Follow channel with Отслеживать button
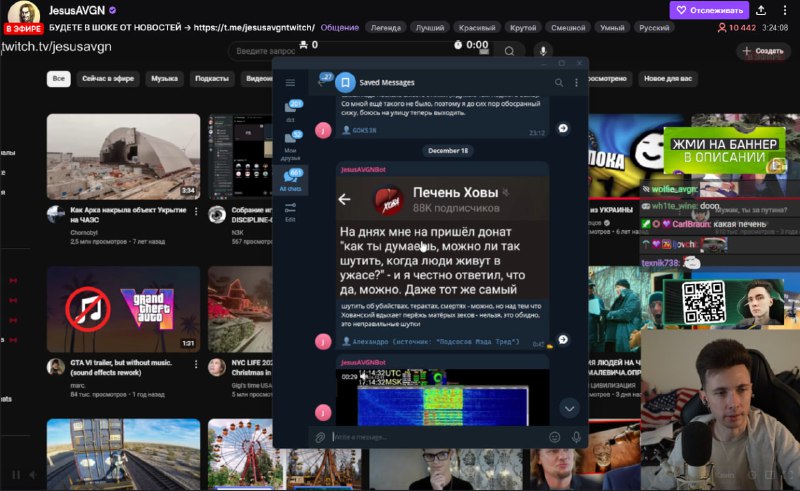 (709, 10)
